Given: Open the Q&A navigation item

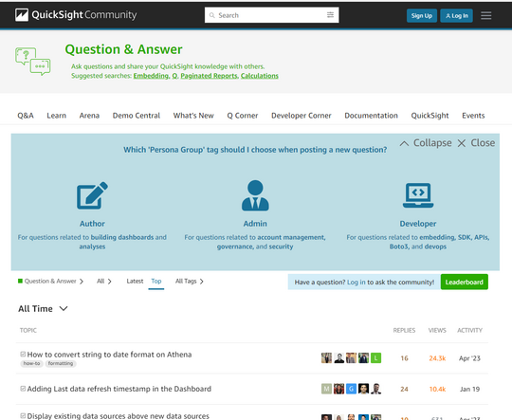Looking at the screenshot, I should tap(26, 116).
